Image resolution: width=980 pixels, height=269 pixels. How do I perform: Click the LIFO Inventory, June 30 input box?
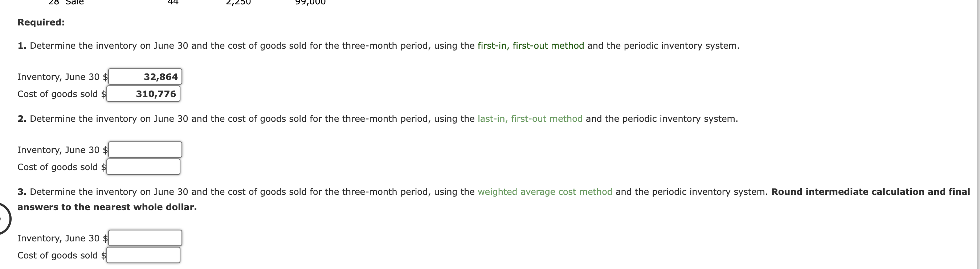[145, 149]
